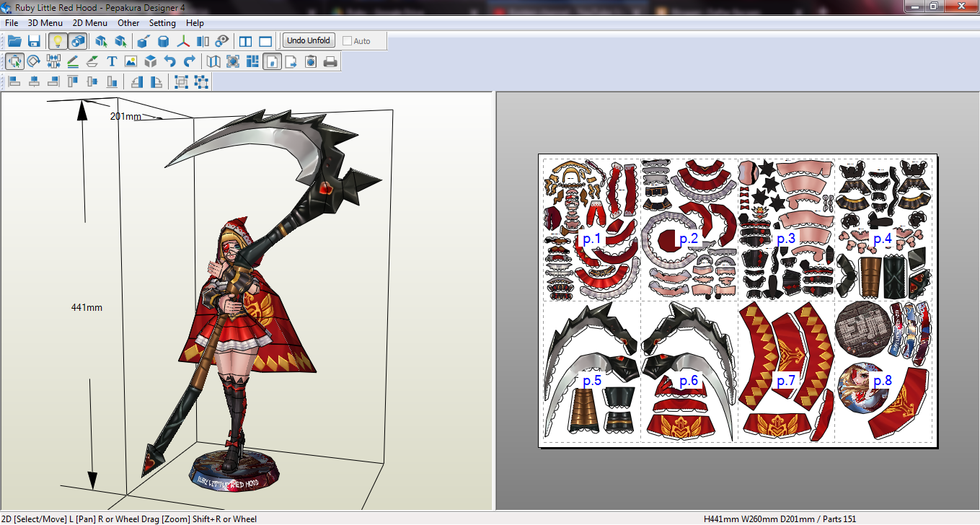Viewport: 980px width, 525px height.
Task: Undo the last edit with the undo arrow
Action: tap(170, 61)
